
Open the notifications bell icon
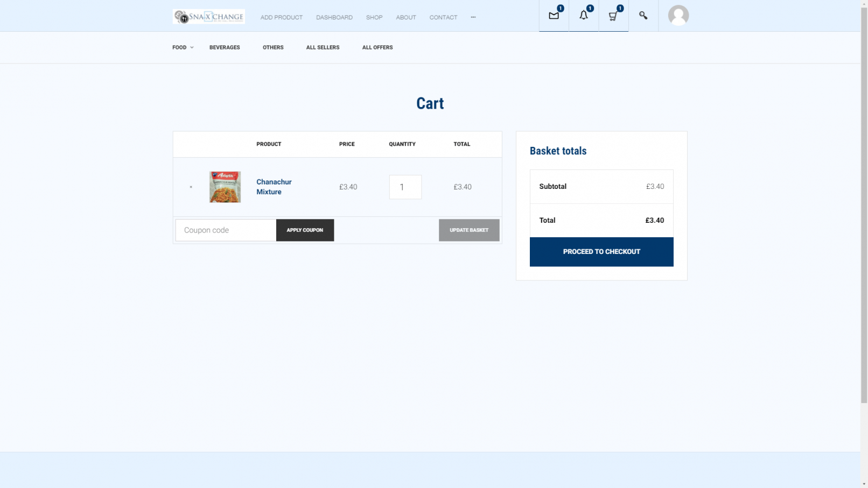pyautogui.click(x=584, y=16)
